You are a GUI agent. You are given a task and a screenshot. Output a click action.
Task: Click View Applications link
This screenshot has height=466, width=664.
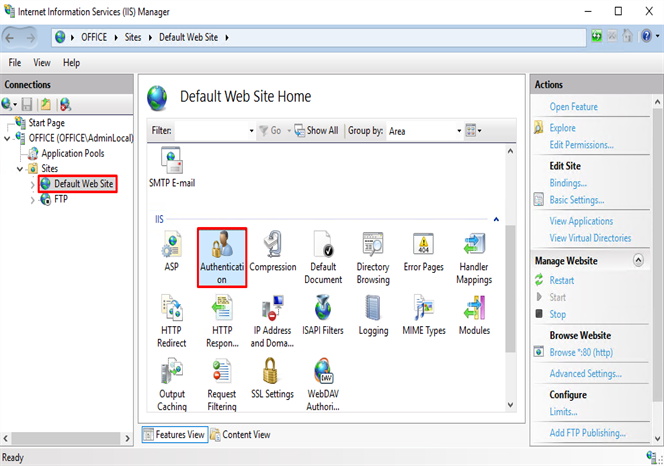click(x=581, y=221)
